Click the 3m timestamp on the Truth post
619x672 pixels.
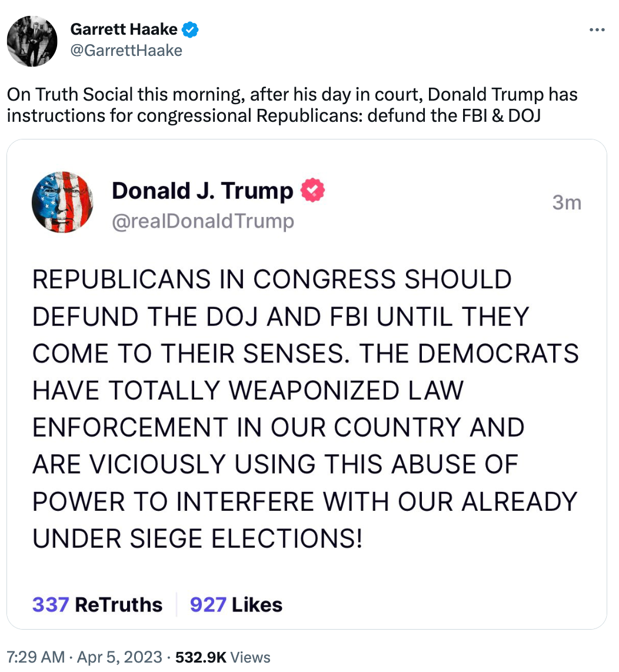click(567, 203)
